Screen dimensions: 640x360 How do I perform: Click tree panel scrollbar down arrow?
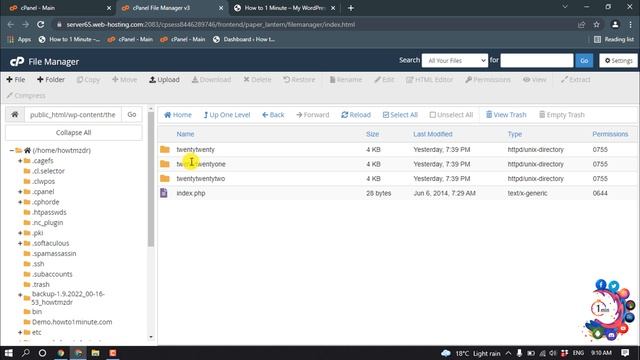151,337
